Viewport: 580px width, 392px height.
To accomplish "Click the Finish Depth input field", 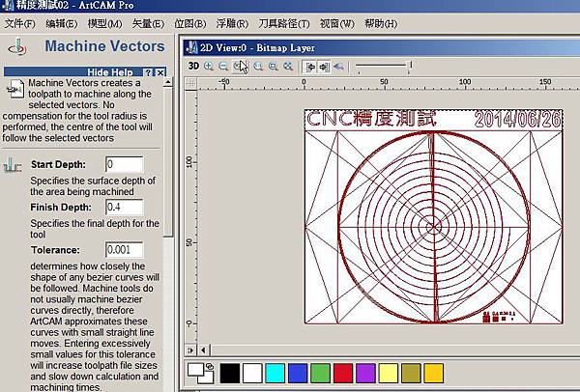I will pyautogui.click(x=125, y=207).
